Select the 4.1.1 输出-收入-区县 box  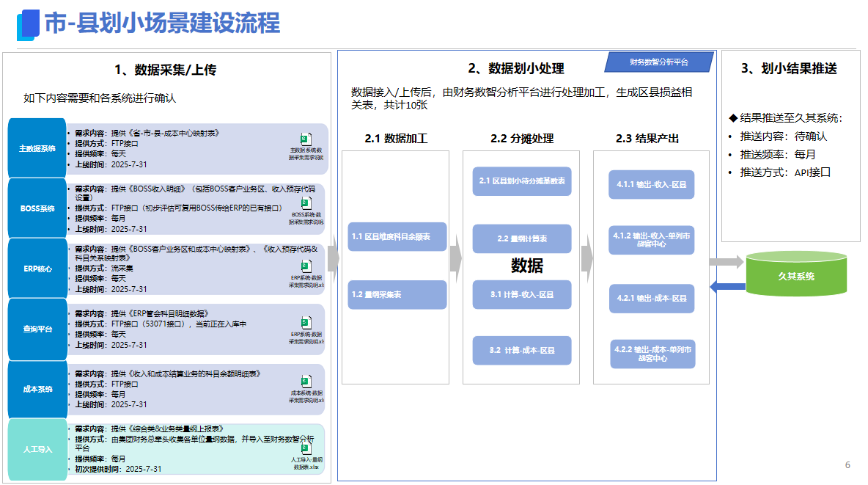coord(652,185)
